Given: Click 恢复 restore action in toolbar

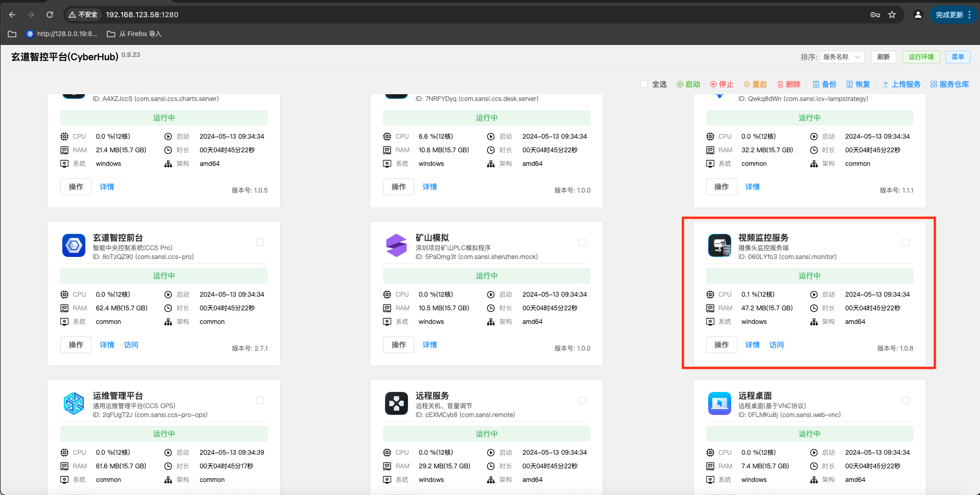Looking at the screenshot, I should 858,84.
